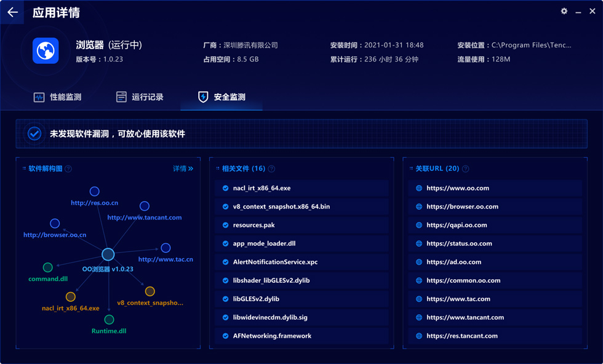Switch to the 性能监测 tab

pos(58,97)
